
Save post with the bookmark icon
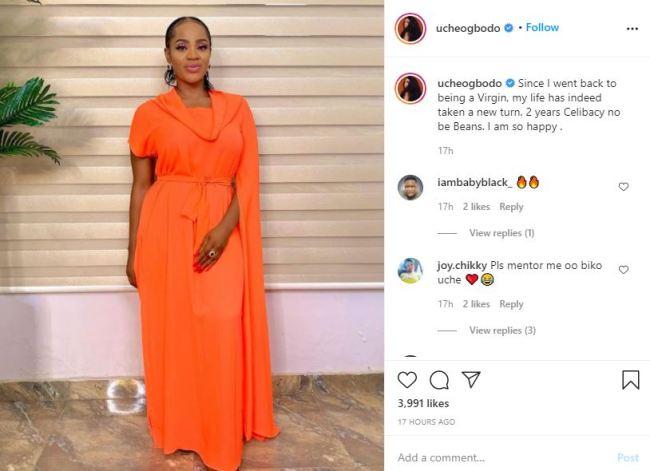[630, 379]
